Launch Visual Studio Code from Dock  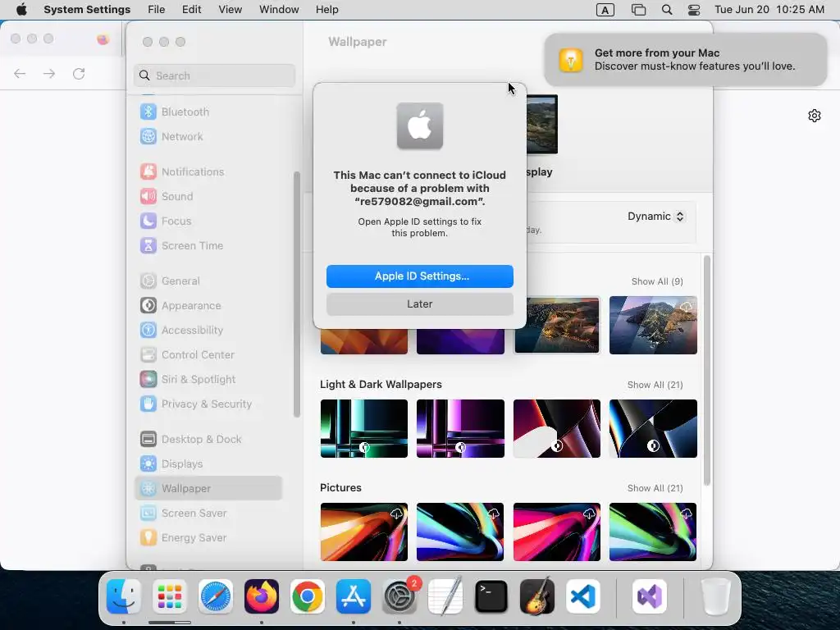click(x=583, y=597)
